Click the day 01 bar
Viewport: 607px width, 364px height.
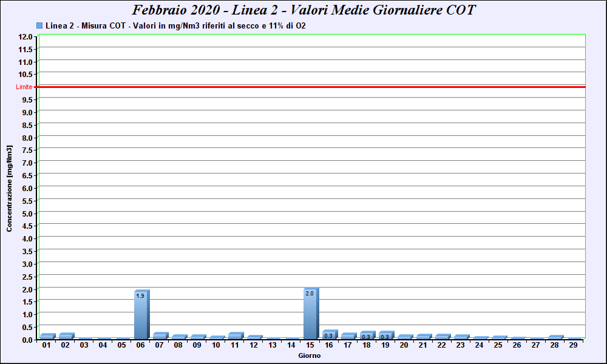click(47, 336)
